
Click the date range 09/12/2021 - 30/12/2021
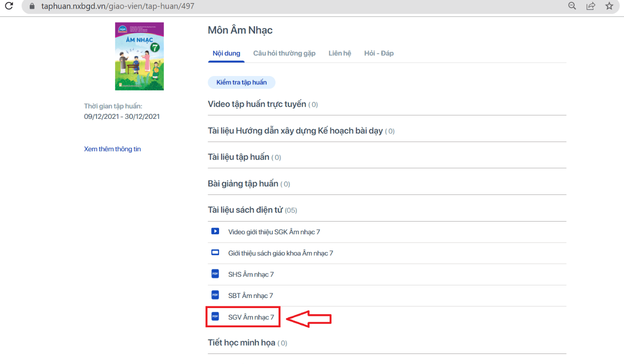pos(122,117)
